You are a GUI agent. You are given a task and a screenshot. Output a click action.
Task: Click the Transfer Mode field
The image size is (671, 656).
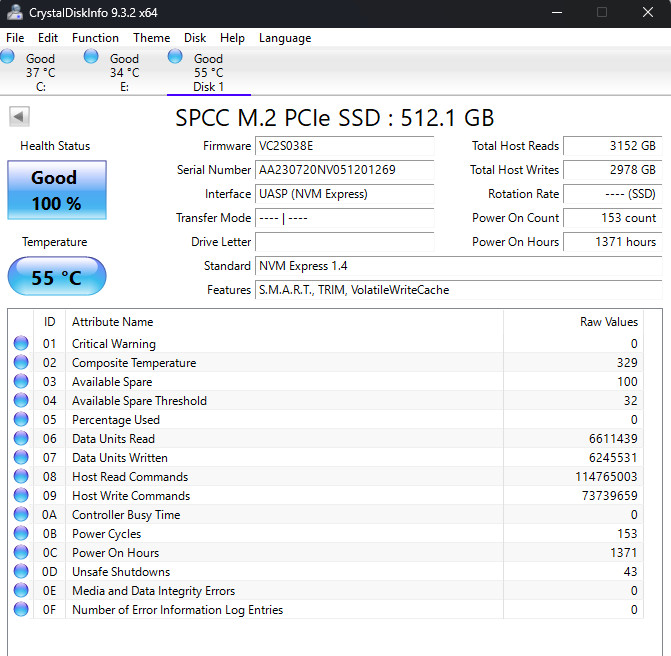coord(344,218)
